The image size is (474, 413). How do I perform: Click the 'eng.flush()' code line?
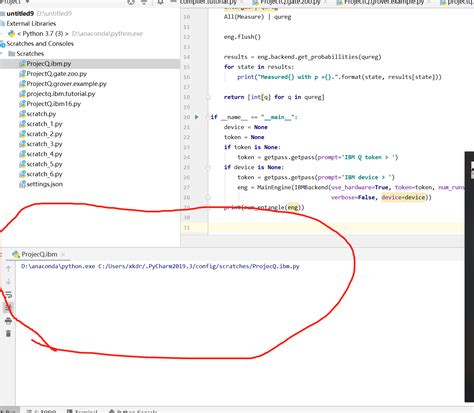point(242,37)
